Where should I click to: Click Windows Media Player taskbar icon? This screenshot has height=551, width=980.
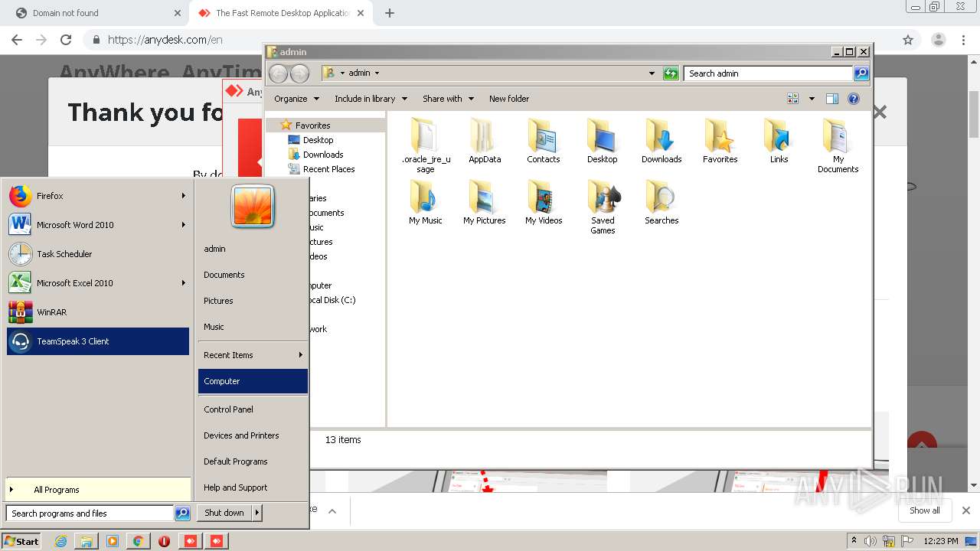pyautogui.click(x=113, y=541)
